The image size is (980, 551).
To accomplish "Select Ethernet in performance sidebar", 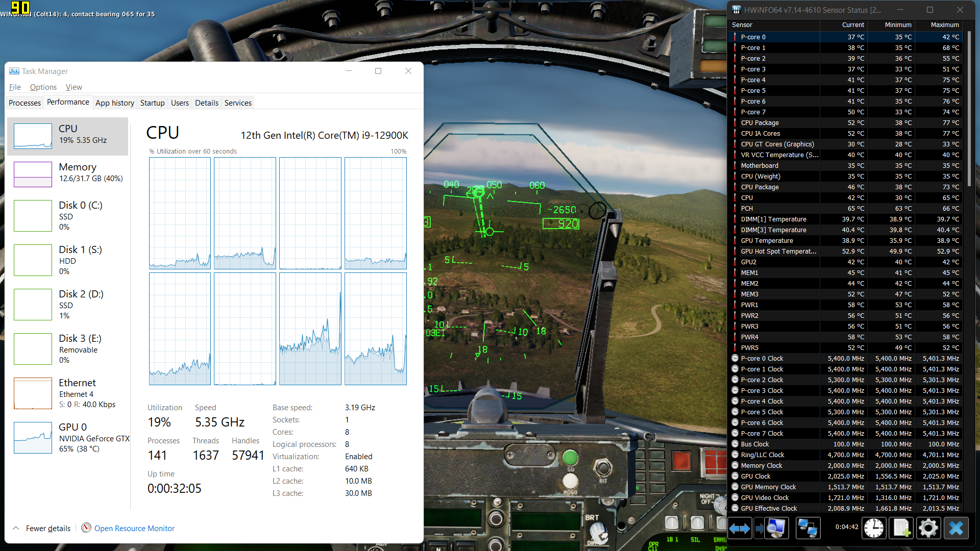I will tap(68, 393).
